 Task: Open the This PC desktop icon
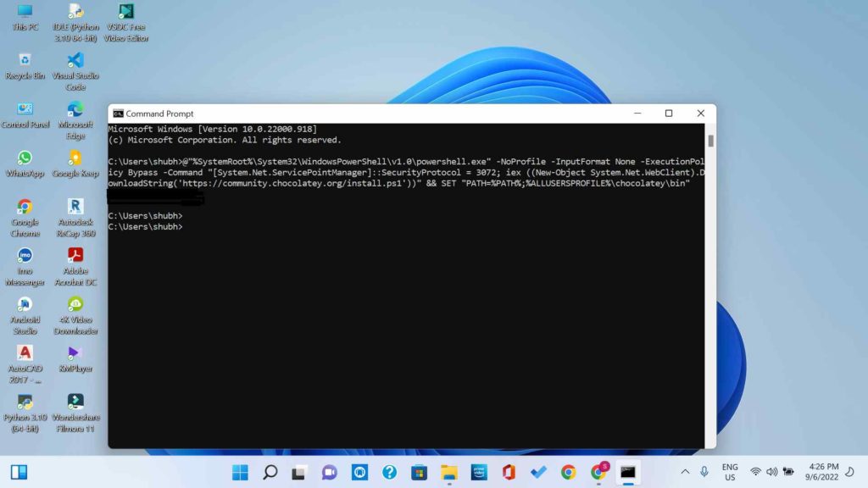[x=25, y=18]
